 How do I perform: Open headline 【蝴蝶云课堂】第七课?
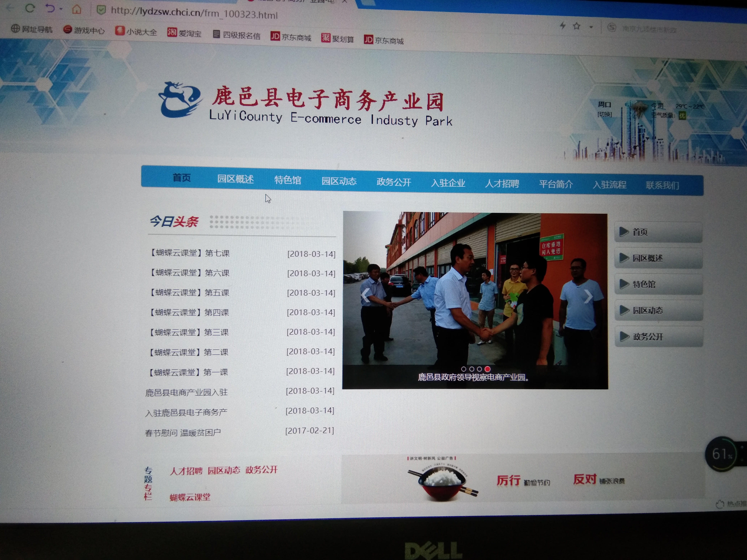click(189, 253)
